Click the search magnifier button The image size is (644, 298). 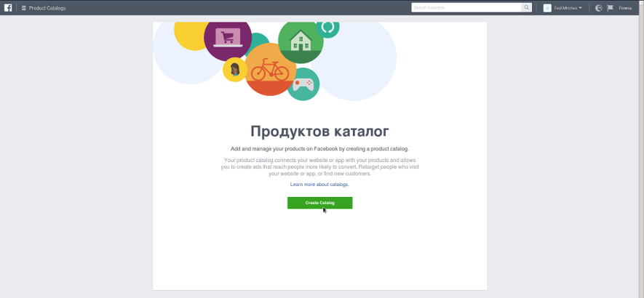pos(526,8)
